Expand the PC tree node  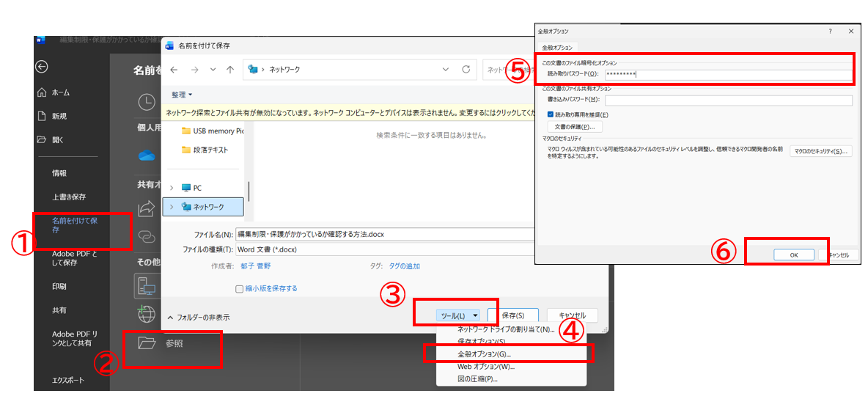172,188
